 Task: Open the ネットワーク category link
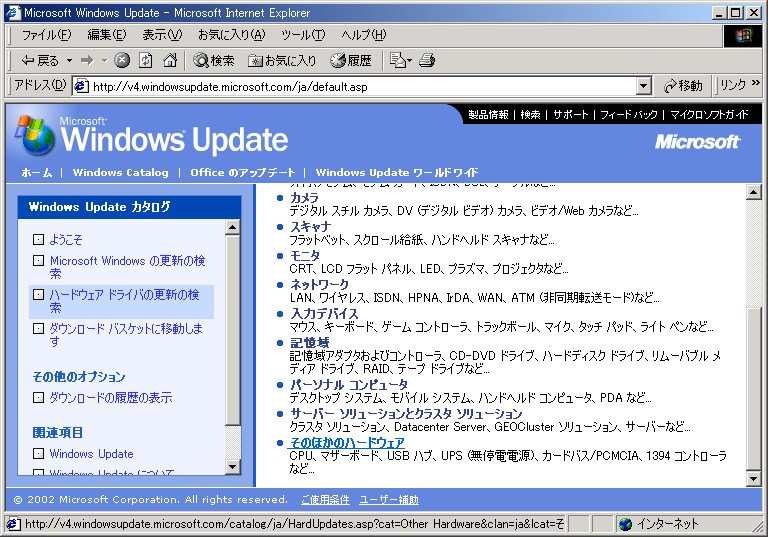(319, 284)
